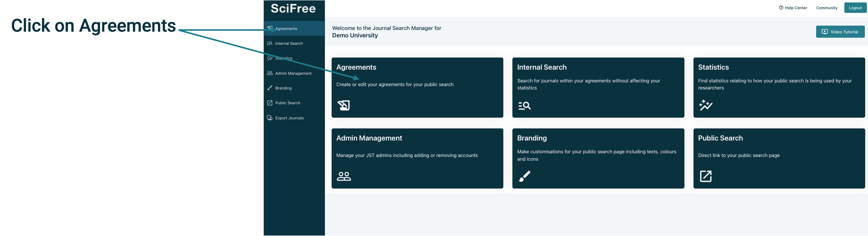This screenshot has height=236, width=868.
Task: Click the people icon on the Admin Management card
Action: click(x=343, y=176)
